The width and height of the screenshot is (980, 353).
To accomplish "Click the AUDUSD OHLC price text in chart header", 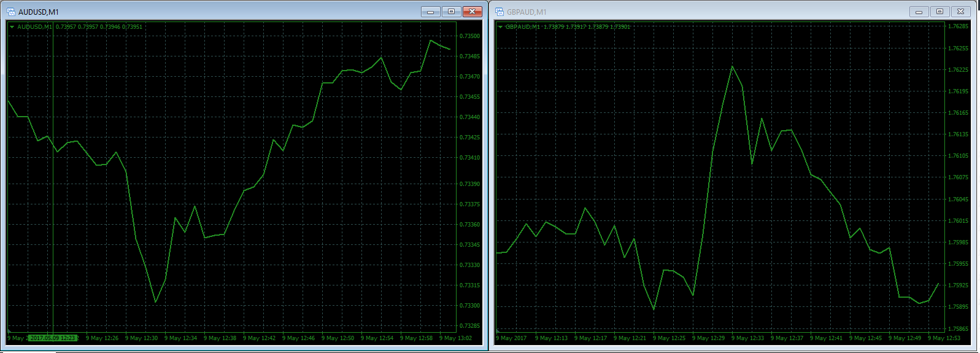I will pos(99,27).
